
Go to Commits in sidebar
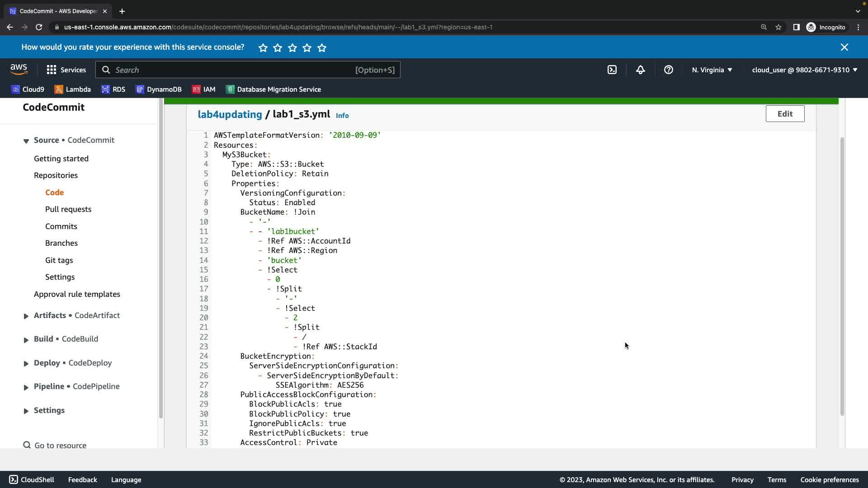[61, 226]
